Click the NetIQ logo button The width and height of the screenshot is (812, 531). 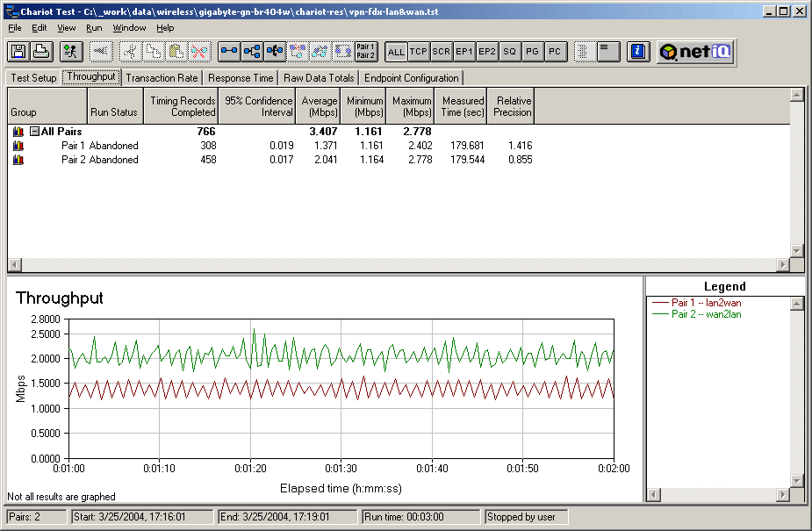(695, 52)
